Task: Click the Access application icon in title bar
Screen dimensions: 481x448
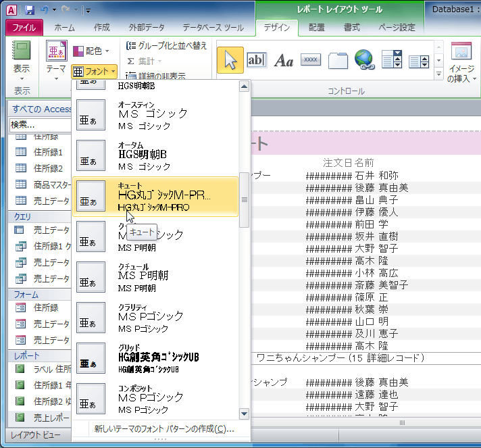Action: click(x=11, y=10)
